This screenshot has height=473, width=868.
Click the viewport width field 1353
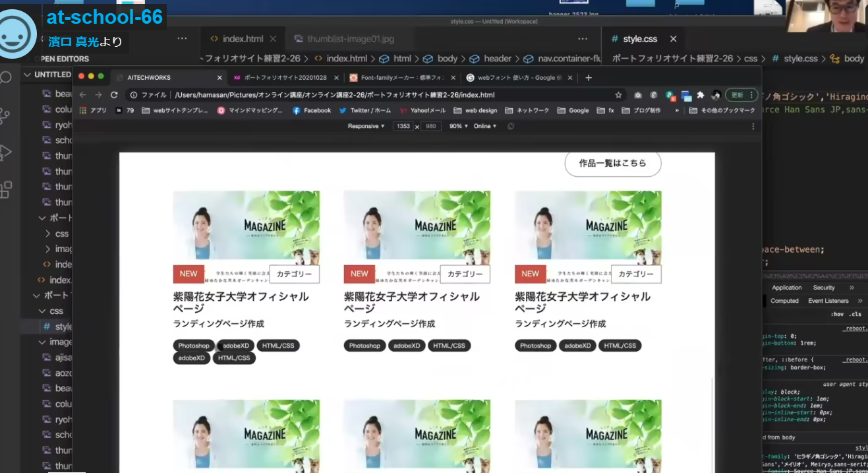(x=403, y=126)
